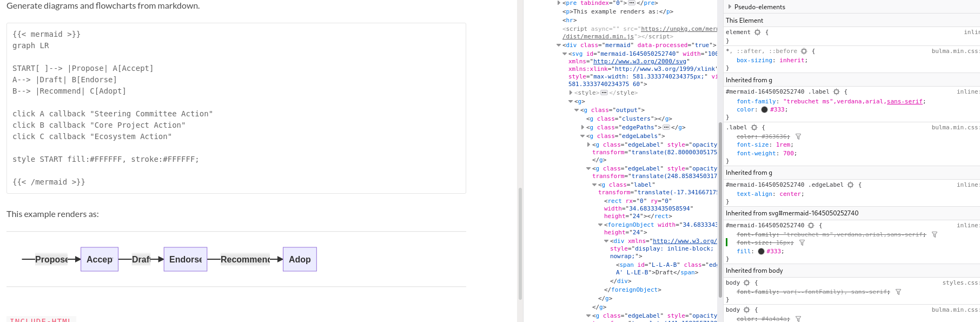980x322 pixels.
Task: Select the g class clusters node
Action: [x=629, y=119]
